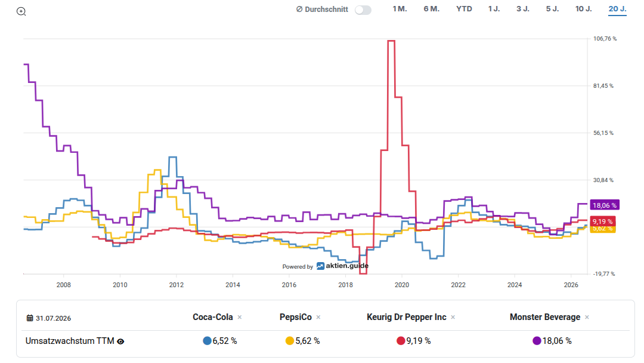Select the 5 J. time range

[x=552, y=9]
